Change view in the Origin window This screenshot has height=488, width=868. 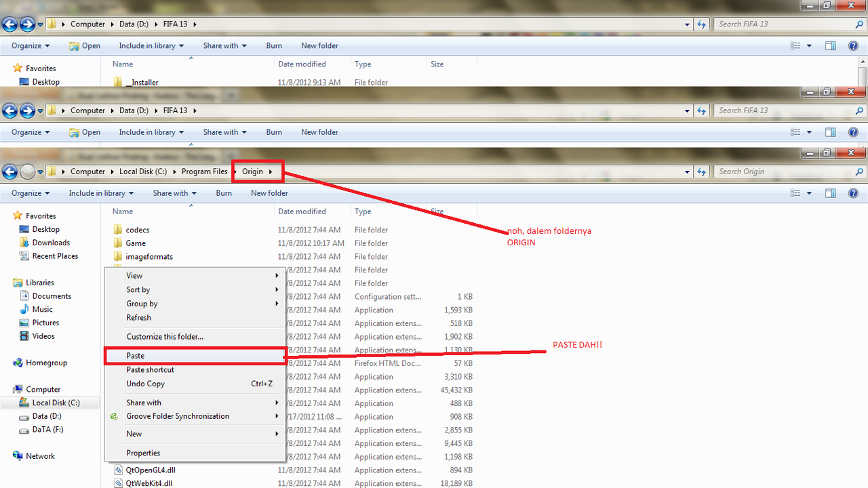coord(796,193)
